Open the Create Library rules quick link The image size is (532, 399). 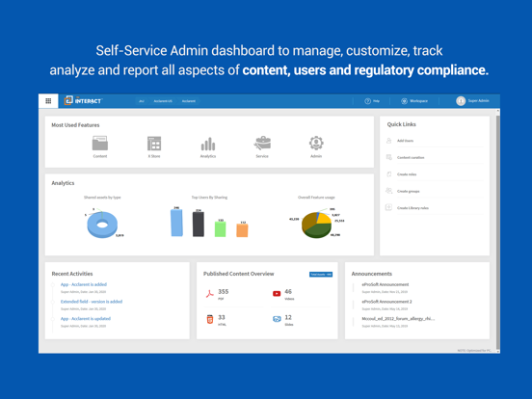coord(412,208)
